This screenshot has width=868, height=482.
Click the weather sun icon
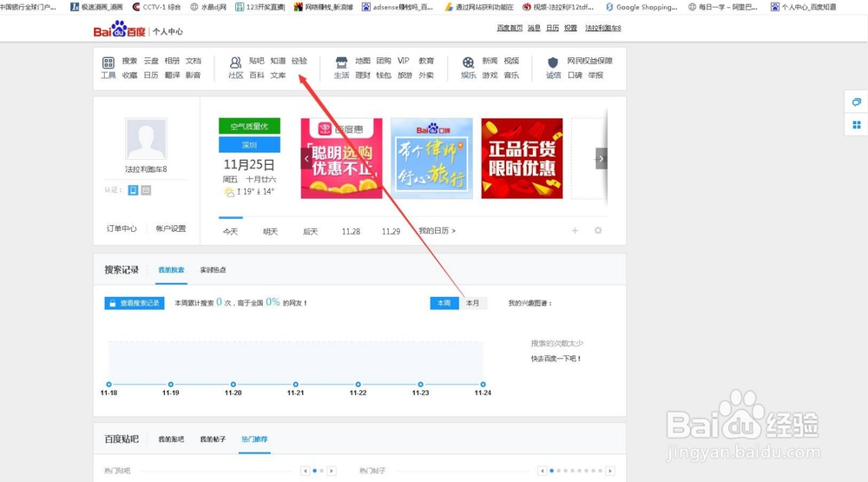click(x=228, y=192)
